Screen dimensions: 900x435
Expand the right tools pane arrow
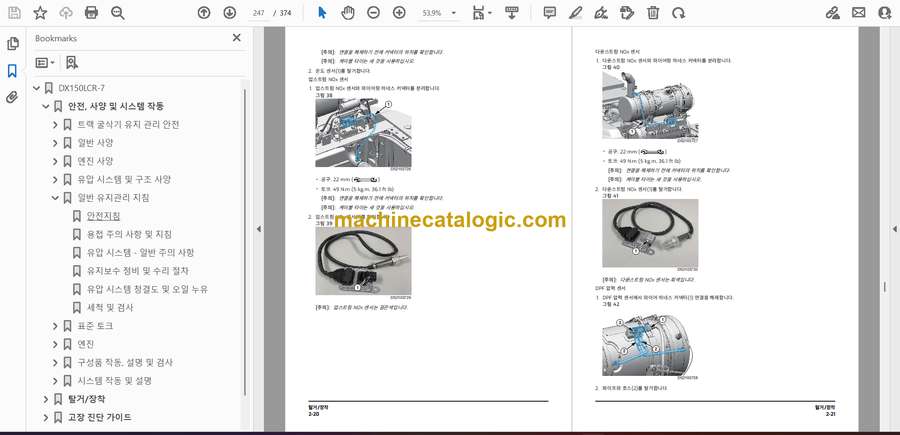point(895,229)
